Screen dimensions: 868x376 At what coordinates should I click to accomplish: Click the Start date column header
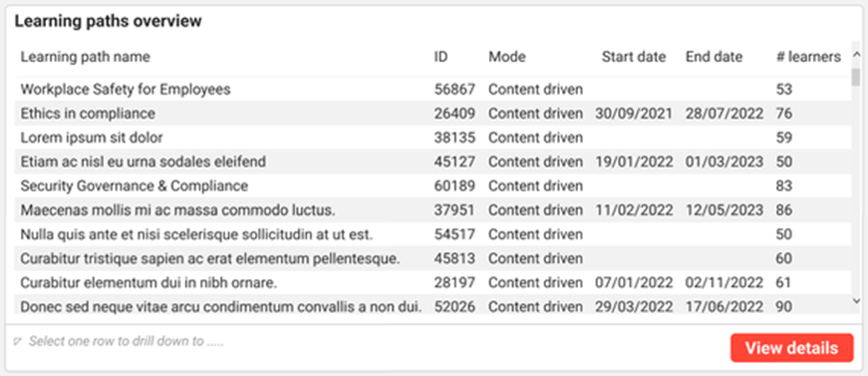pyautogui.click(x=634, y=57)
